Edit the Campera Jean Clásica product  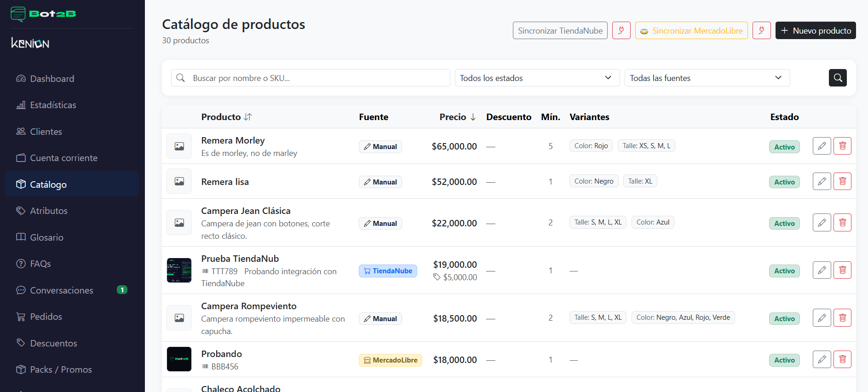822,223
